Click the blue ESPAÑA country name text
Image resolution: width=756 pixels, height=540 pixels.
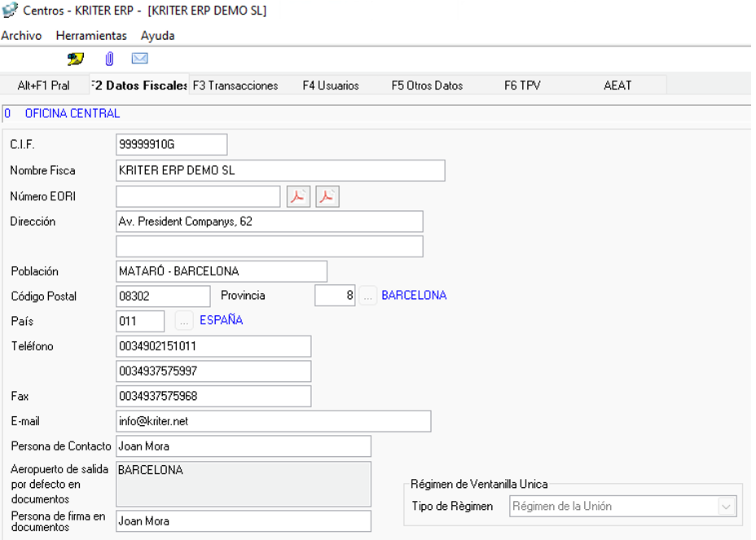click(222, 320)
